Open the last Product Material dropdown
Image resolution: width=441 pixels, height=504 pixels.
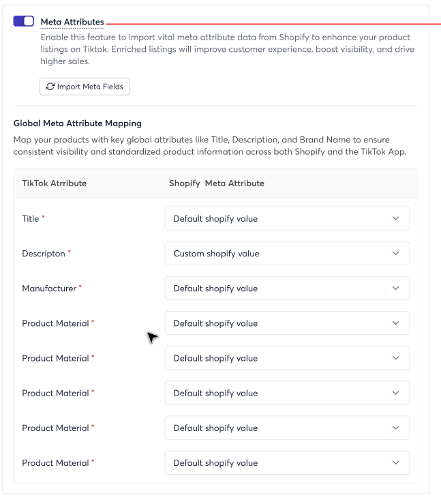tap(287, 463)
